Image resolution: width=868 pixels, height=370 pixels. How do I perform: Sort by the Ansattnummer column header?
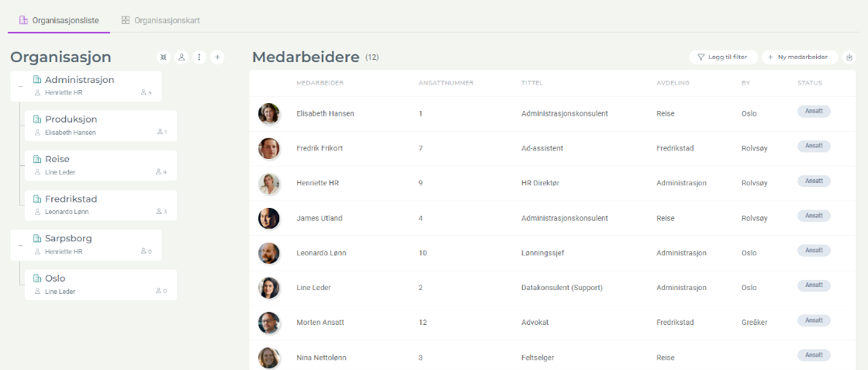446,83
